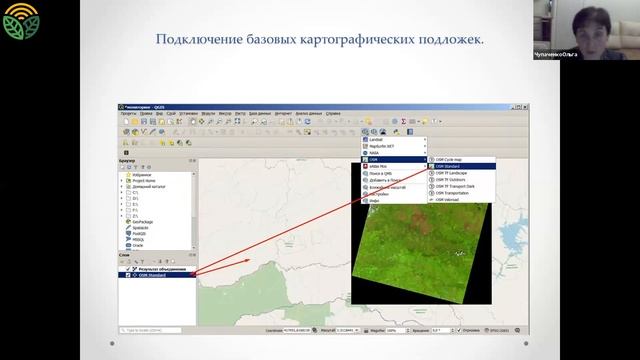
Task: Click the Save Project floppy icon
Action: (x=144, y=122)
